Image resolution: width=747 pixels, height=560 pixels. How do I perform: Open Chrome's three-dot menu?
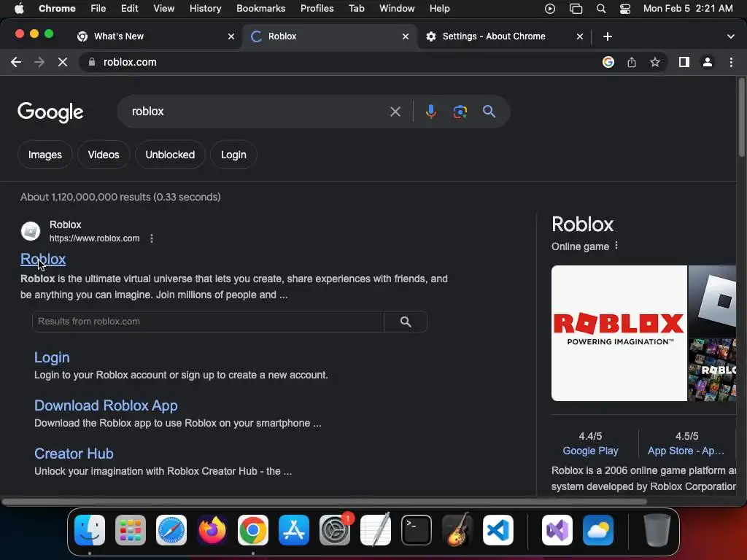pos(731,63)
